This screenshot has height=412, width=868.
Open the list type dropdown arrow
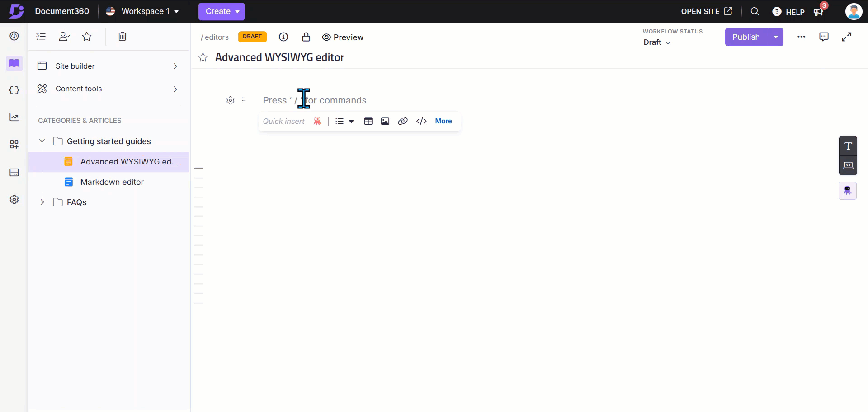351,121
